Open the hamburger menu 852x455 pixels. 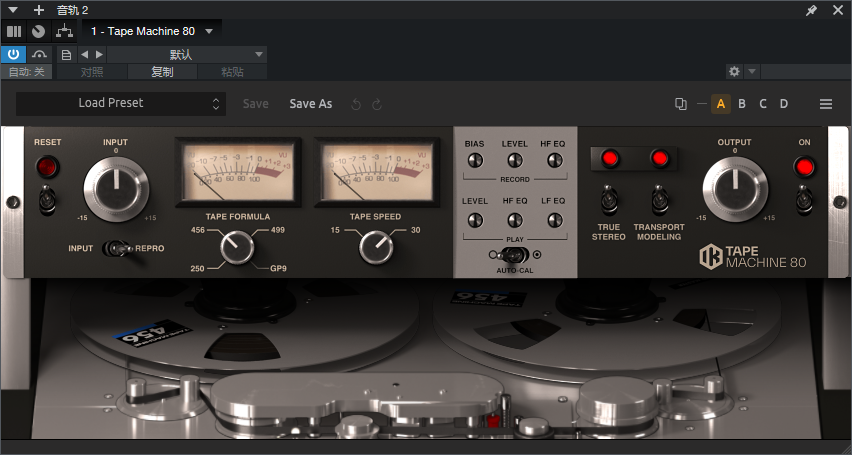pos(826,104)
